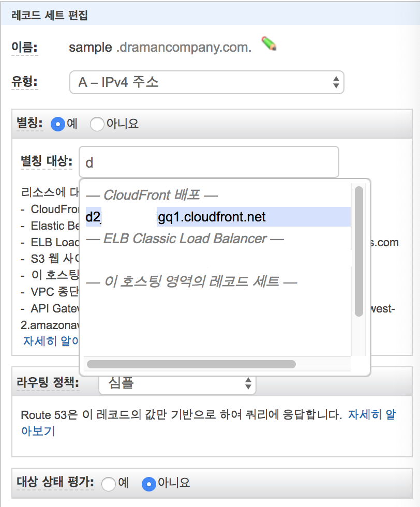Open the 유형 A – IPv4 주소 dropdown
420x507 pixels.
(x=206, y=82)
